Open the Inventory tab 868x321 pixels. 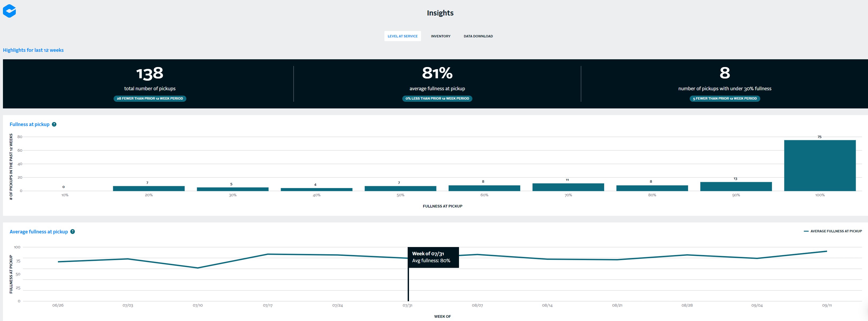[x=440, y=36]
